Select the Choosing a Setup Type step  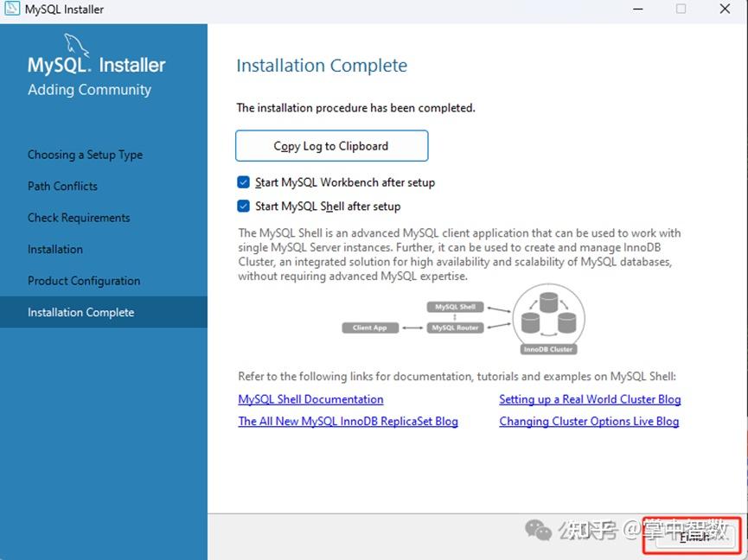(x=85, y=155)
